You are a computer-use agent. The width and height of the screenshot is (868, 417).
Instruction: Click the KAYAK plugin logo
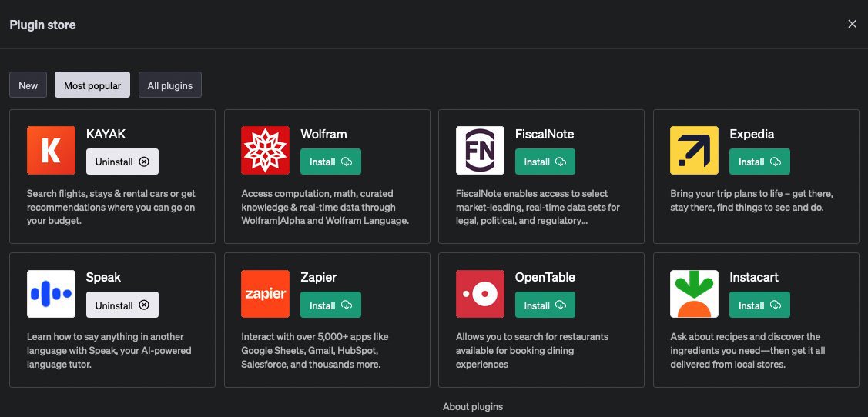[51, 151]
